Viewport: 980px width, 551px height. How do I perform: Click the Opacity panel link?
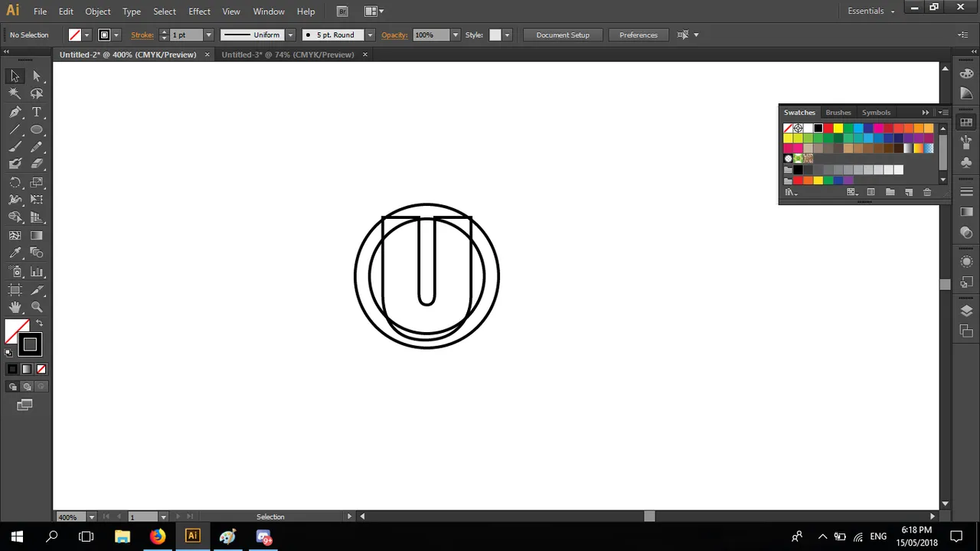coord(394,35)
